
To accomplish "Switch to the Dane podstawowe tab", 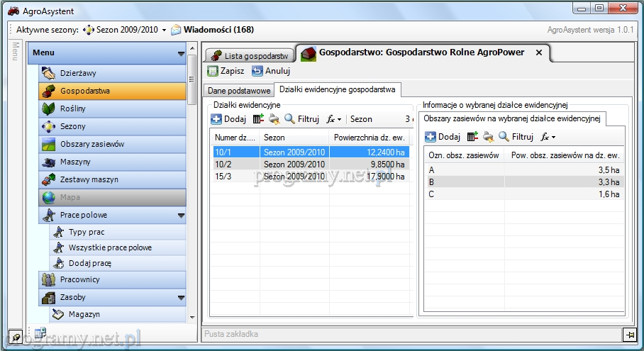I will pyautogui.click(x=239, y=91).
